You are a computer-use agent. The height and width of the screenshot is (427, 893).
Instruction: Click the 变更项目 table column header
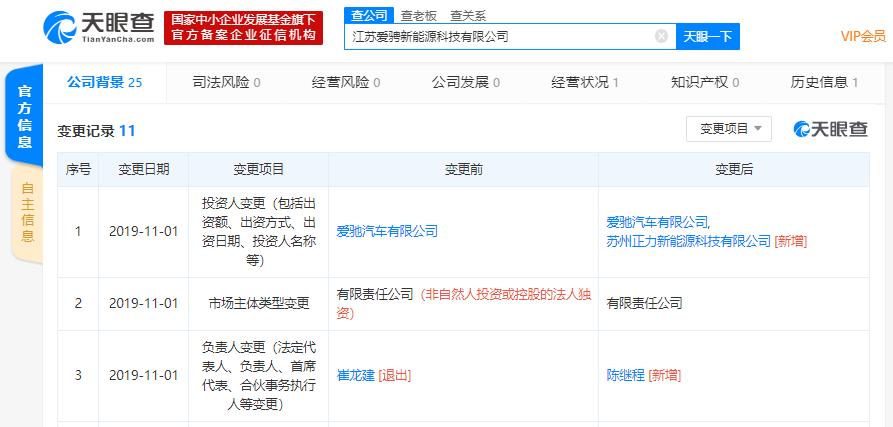pyautogui.click(x=259, y=170)
